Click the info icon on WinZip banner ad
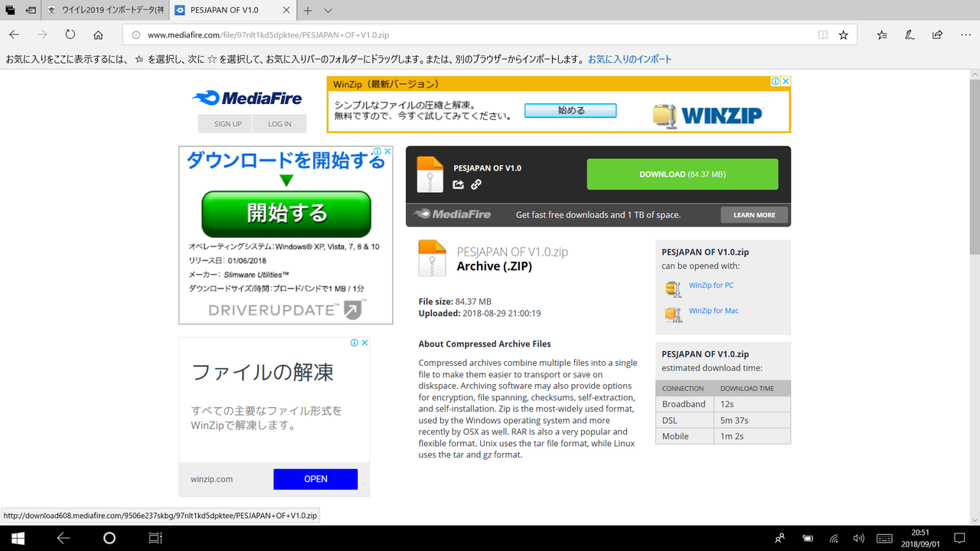This screenshot has width=980, height=551. (x=776, y=81)
